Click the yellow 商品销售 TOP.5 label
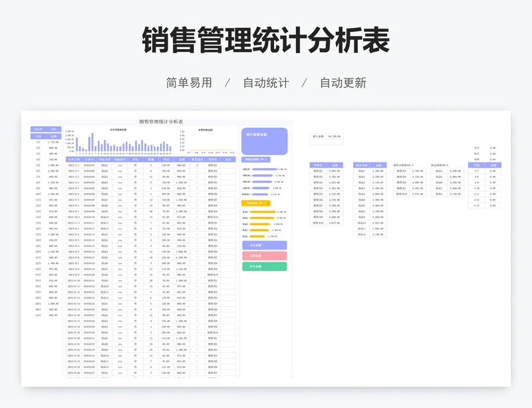This screenshot has height=408, width=532. coord(256,203)
